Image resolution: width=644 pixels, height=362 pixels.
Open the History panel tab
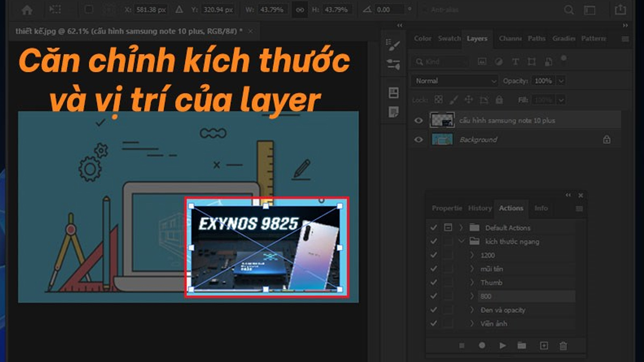point(479,208)
